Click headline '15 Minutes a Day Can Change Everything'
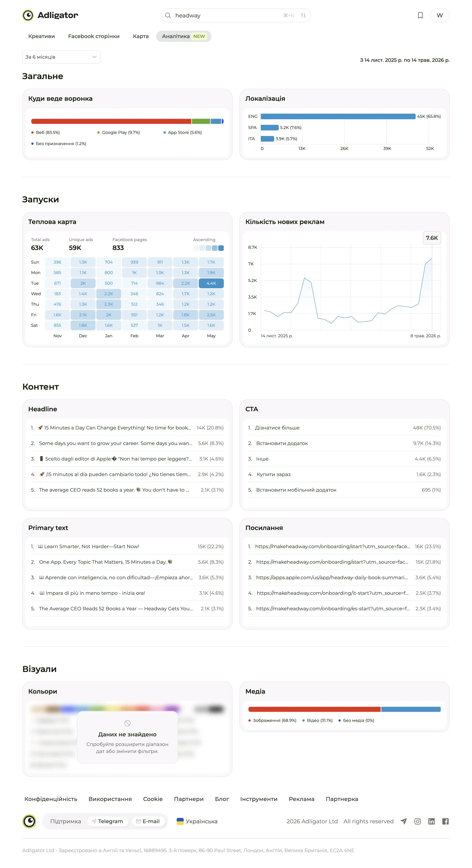 (x=127, y=428)
